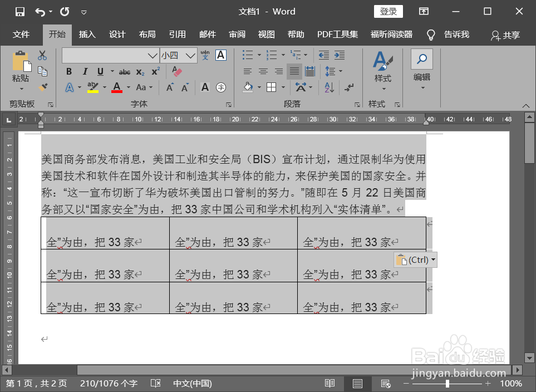
Task: Switch to Read Mode via status bar icon
Action: (330, 383)
